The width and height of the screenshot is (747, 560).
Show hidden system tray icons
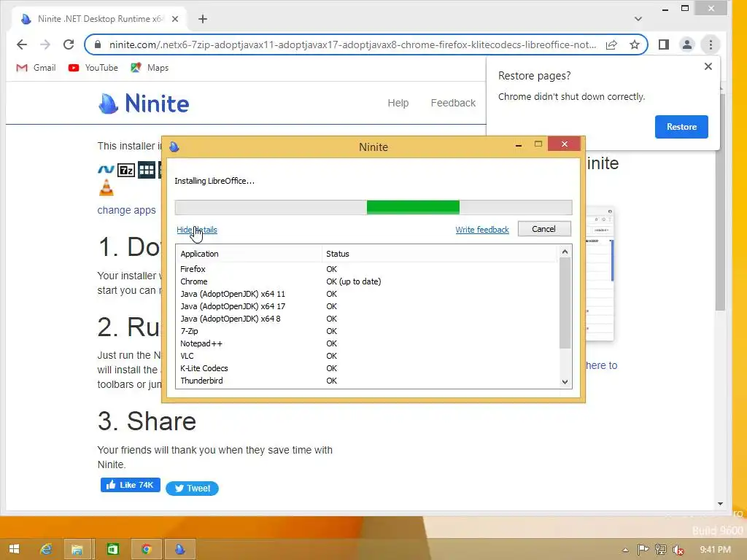tap(625, 550)
